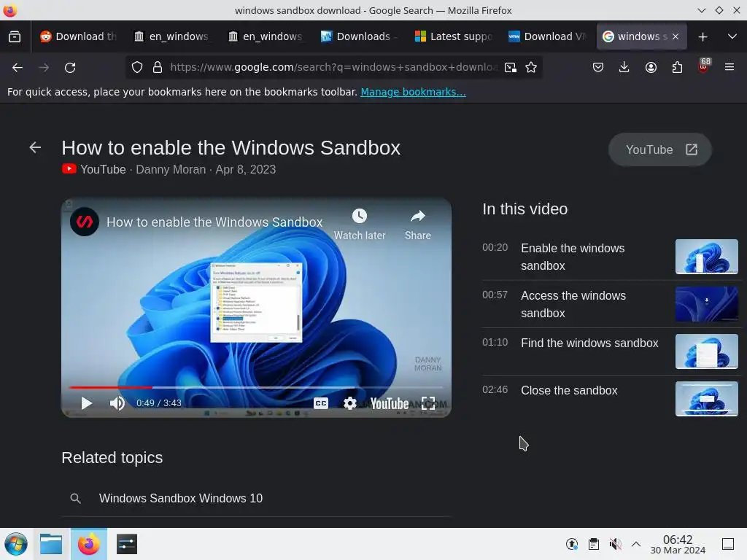The height and width of the screenshot is (560, 747).
Task: Seek on the red video progress bar
Action: (256, 387)
